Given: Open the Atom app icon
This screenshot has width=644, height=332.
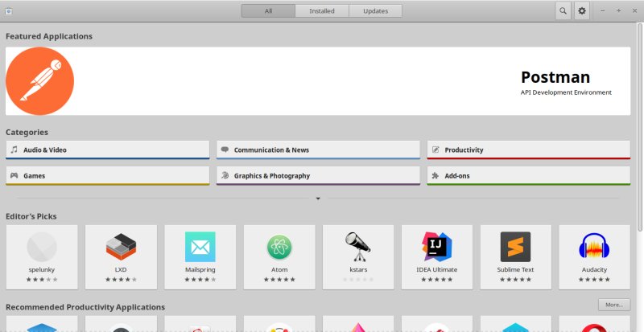Looking at the screenshot, I should tap(279, 247).
